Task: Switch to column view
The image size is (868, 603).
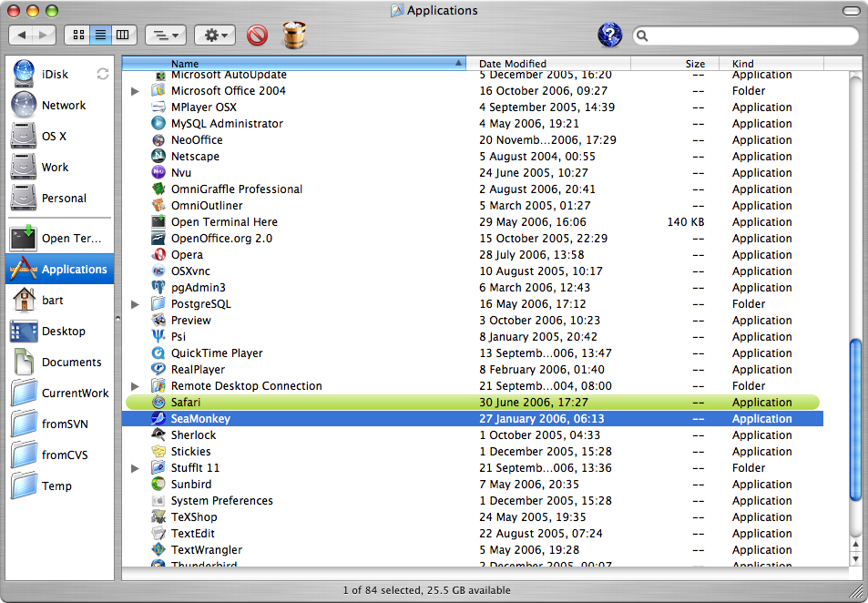Action: coord(123,36)
